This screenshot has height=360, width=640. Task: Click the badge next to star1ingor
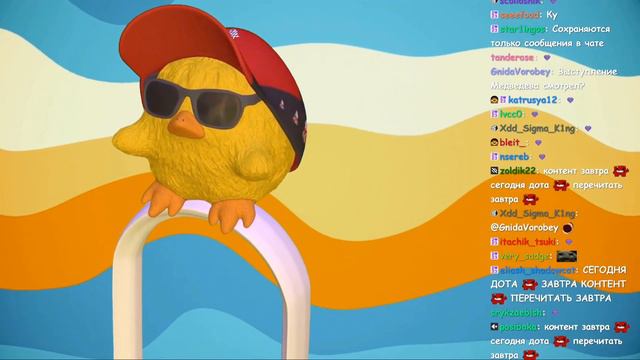pos(494,29)
